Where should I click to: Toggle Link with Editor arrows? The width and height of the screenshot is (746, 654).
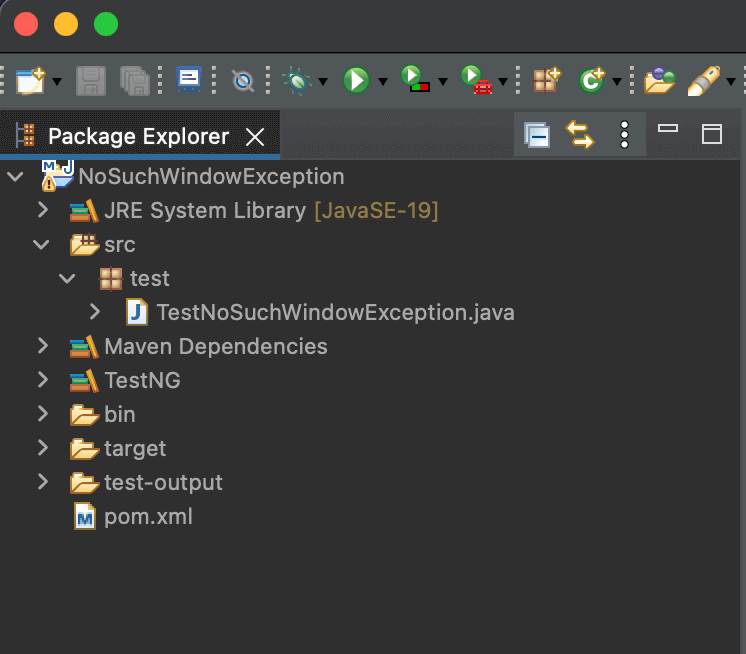(x=580, y=135)
